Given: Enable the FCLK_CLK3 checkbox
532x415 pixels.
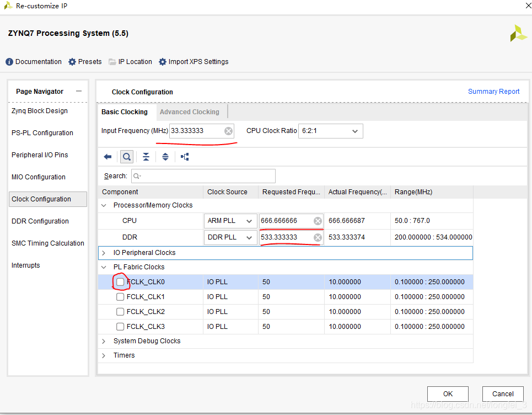Looking at the screenshot, I should pos(120,327).
